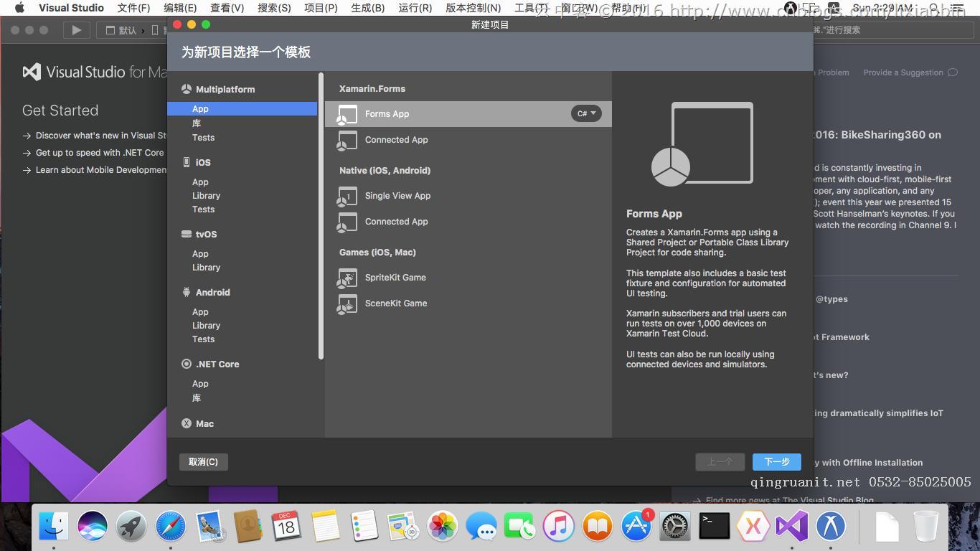The height and width of the screenshot is (551, 980).
Task: Select App under iOS
Action: pos(200,182)
